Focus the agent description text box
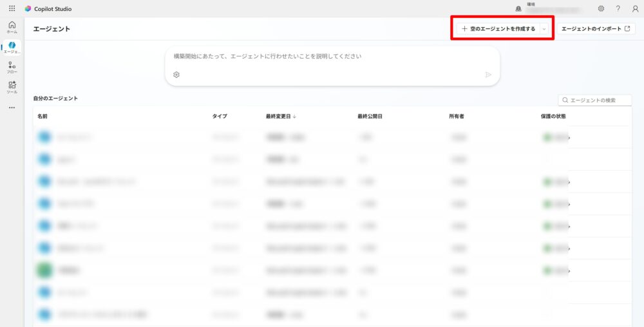 point(332,57)
